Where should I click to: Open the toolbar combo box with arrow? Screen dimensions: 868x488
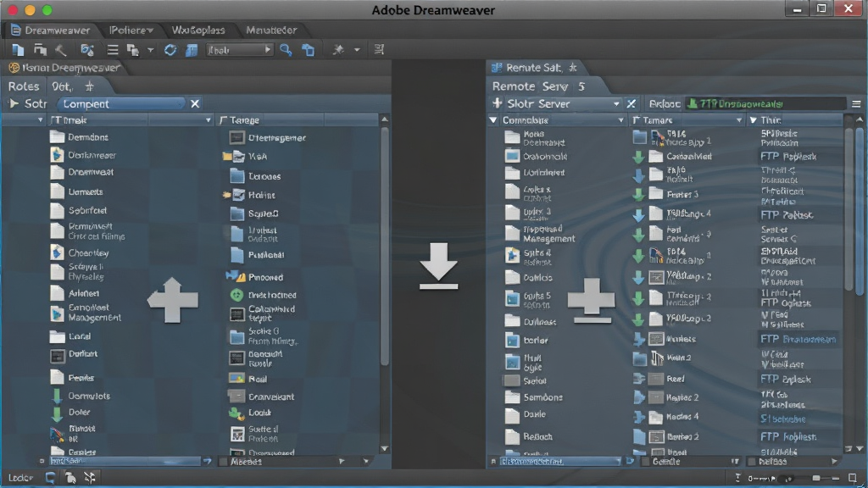239,50
